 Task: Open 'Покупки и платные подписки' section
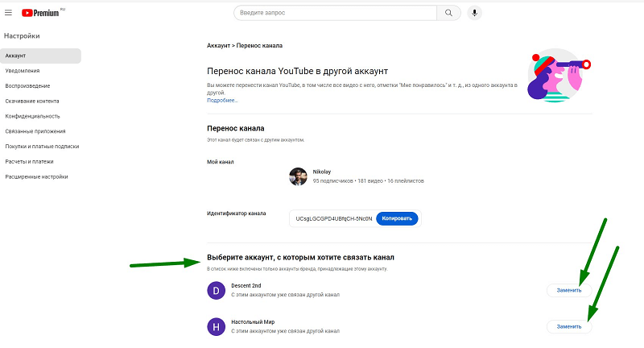pos(42,147)
